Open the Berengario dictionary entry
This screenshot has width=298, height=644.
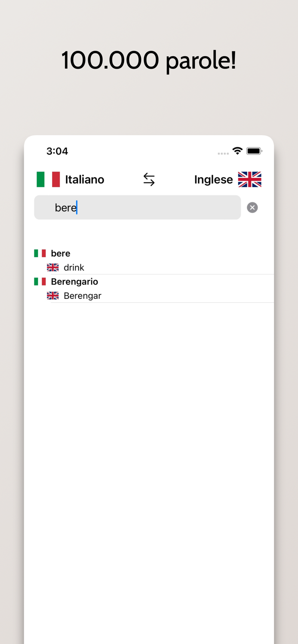(x=74, y=282)
